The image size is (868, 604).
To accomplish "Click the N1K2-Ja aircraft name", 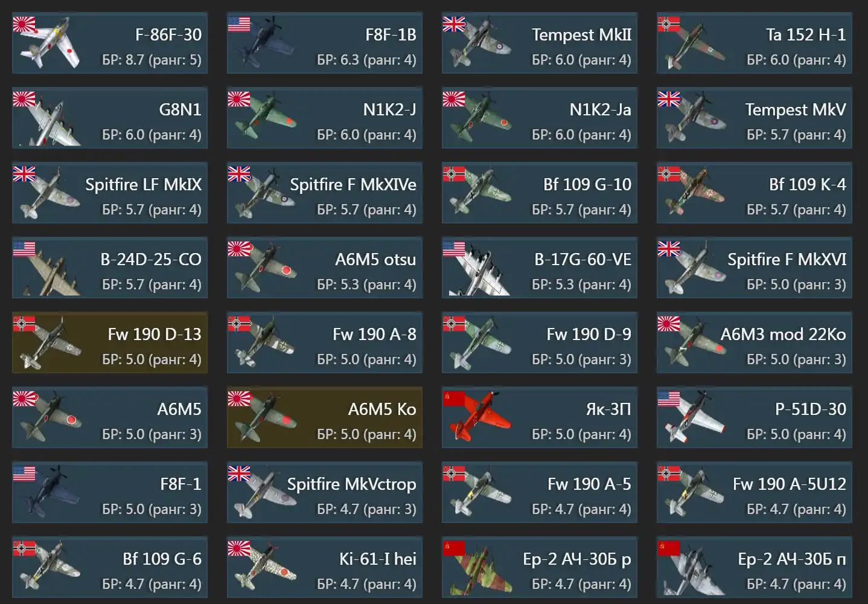I will pos(601,109).
